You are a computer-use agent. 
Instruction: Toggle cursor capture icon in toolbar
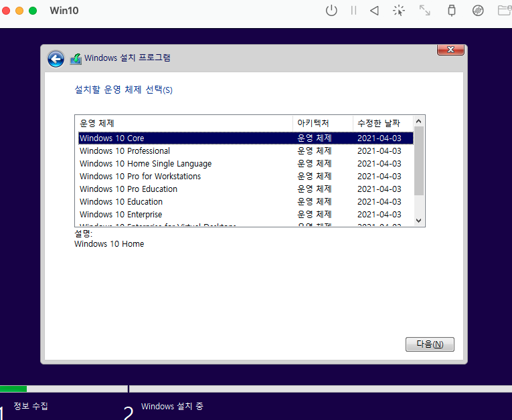pyautogui.click(x=399, y=11)
